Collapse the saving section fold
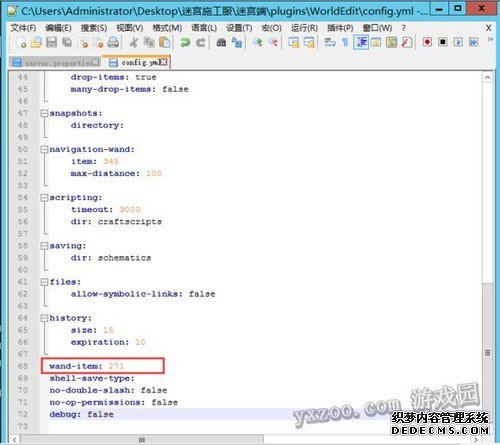 (x=44, y=246)
